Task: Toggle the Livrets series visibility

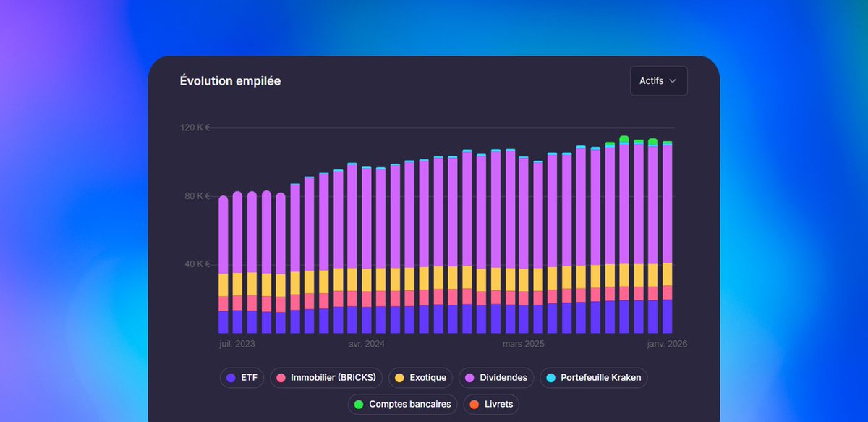Action: (491, 404)
